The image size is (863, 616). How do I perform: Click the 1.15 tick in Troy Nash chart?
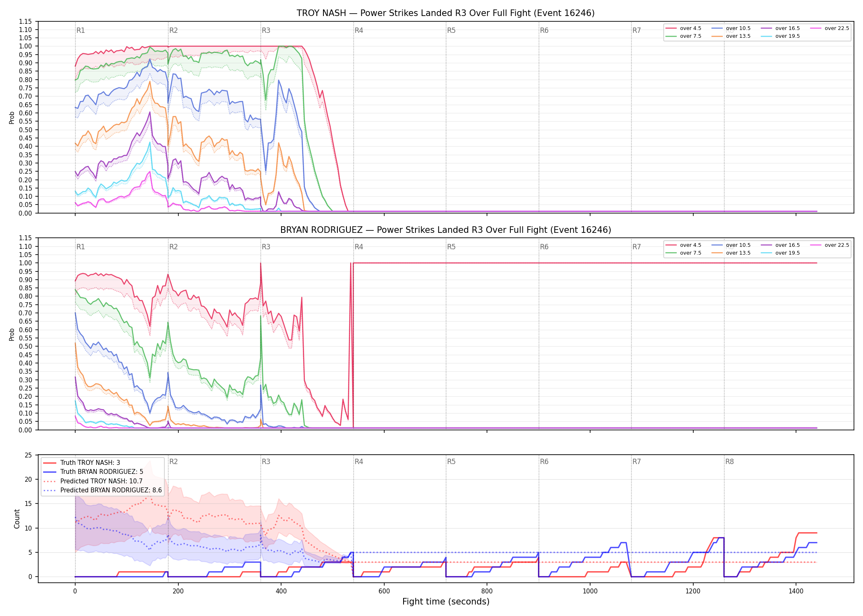click(25, 21)
